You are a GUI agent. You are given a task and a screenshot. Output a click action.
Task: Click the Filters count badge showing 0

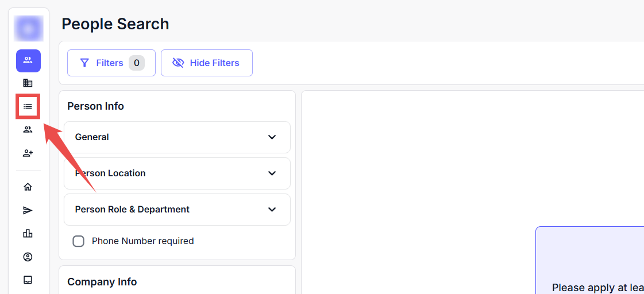[x=136, y=63]
